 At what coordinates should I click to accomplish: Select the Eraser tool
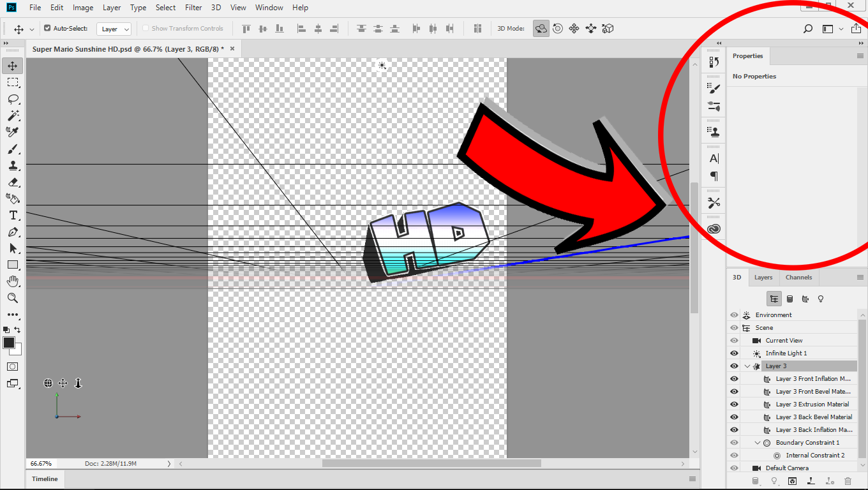coord(13,182)
